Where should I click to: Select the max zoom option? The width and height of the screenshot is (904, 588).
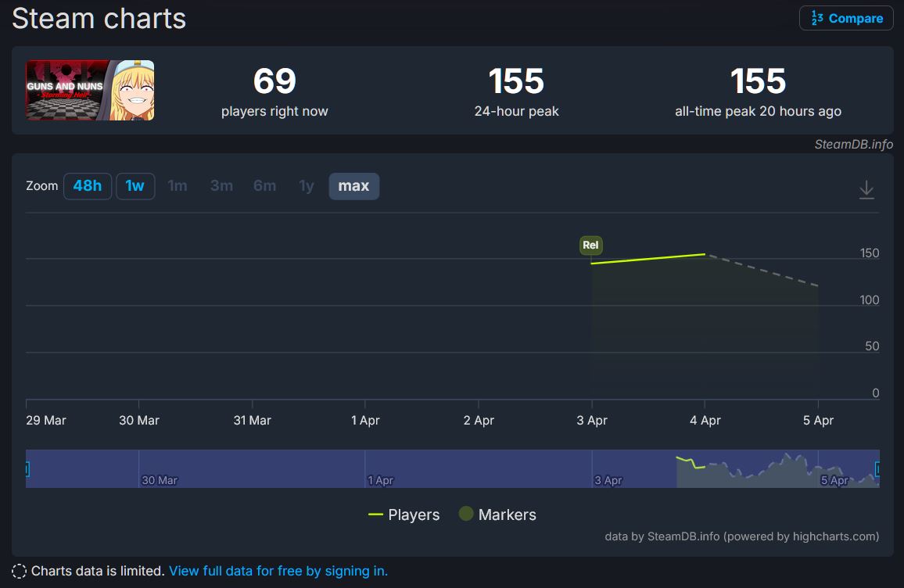[x=353, y=186]
